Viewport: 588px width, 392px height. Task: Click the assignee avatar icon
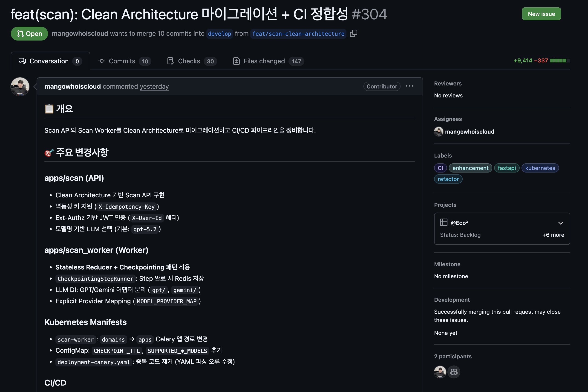point(438,132)
